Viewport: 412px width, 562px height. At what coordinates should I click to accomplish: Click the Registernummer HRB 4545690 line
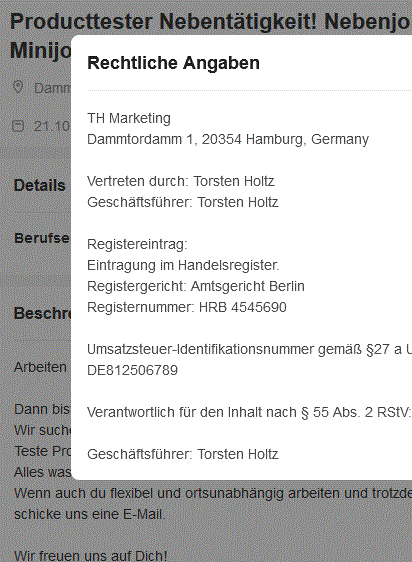pyautogui.click(x=187, y=307)
